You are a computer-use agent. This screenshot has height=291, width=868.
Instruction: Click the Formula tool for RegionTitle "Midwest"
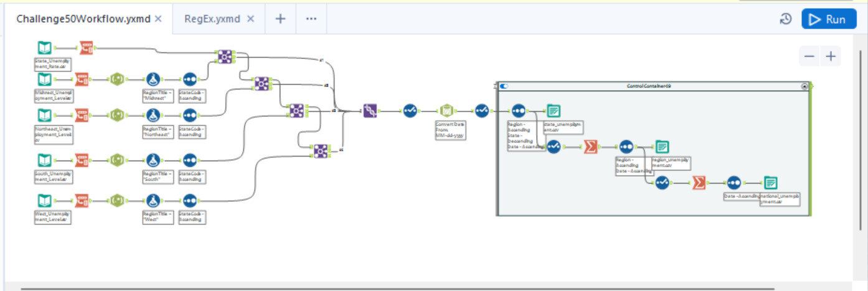click(x=153, y=80)
